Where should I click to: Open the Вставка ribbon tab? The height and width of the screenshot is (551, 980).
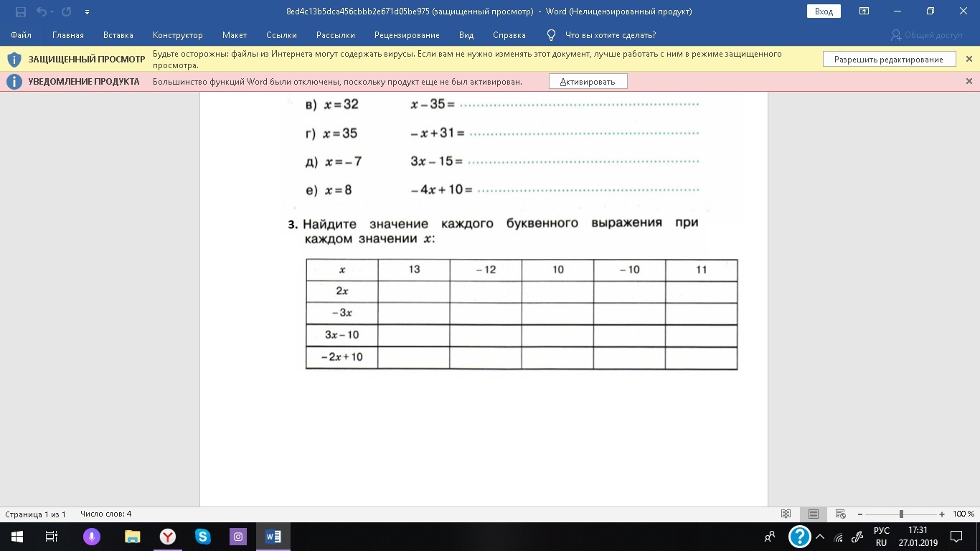click(118, 35)
